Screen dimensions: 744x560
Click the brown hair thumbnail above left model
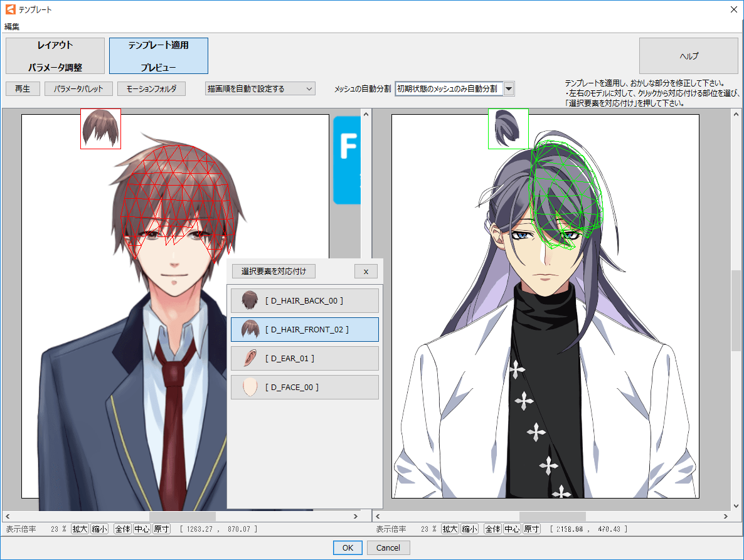click(100, 129)
